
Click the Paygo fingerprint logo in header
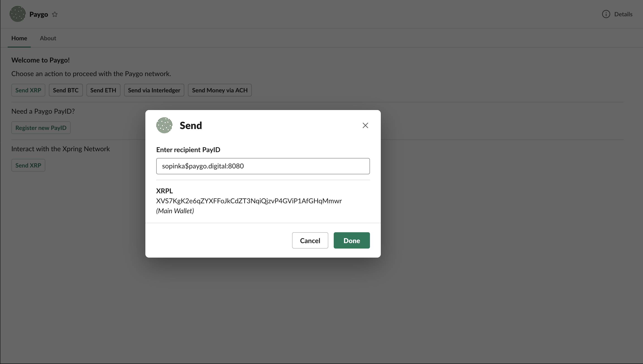tap(17, 14)
